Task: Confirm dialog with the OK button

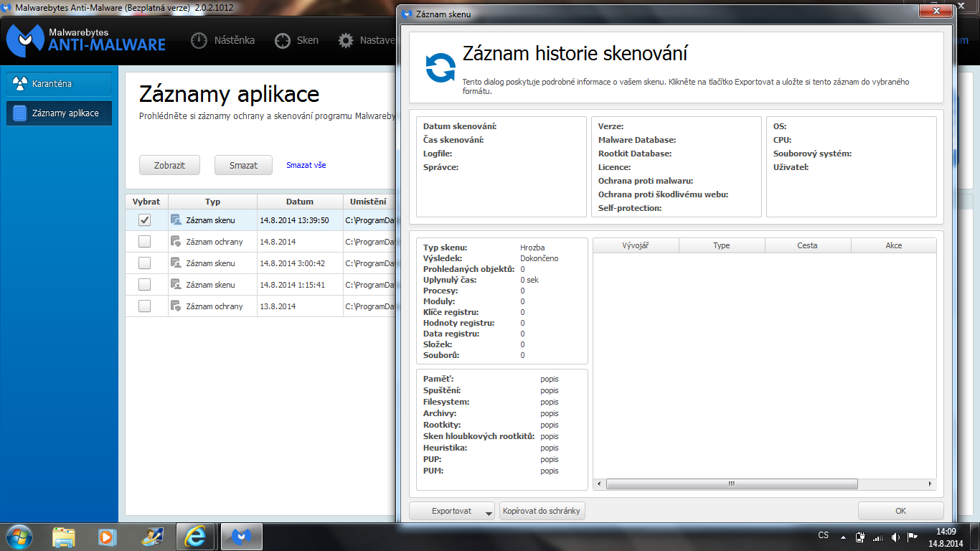Action: [900, 511]
